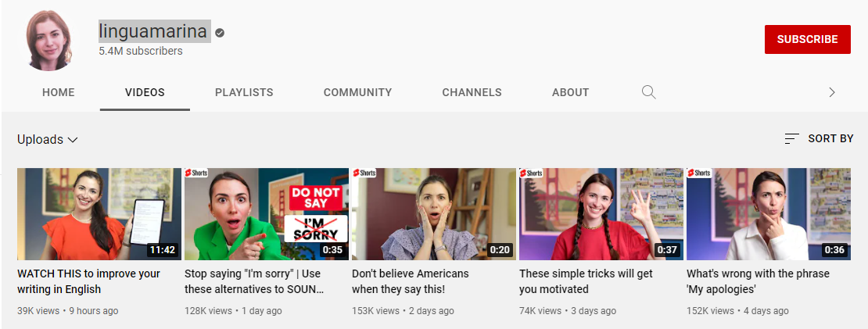
Task: Click the channel search magnifier icon
Action: pyautogui.click(x=649, y=92)
